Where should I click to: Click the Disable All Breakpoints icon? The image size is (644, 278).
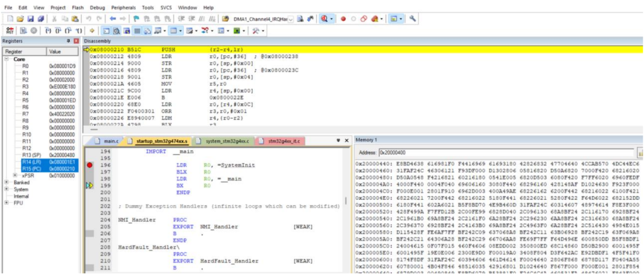coord(364,19)
